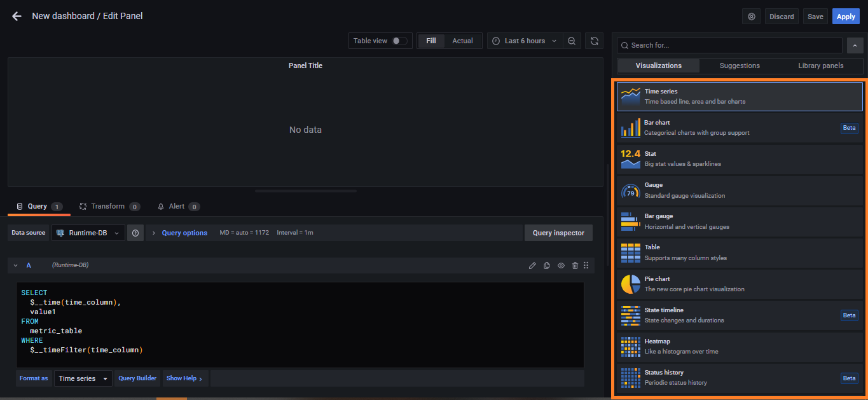Zoom out the time range
This screenshot has height=400, width=868.
[572, 41]
